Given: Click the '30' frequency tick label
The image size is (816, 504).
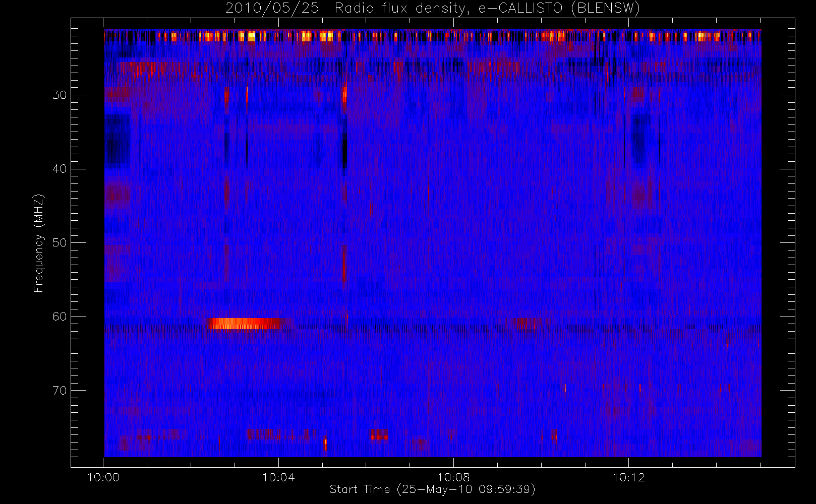Looking at the screenshot, I should tap(60, 95).
